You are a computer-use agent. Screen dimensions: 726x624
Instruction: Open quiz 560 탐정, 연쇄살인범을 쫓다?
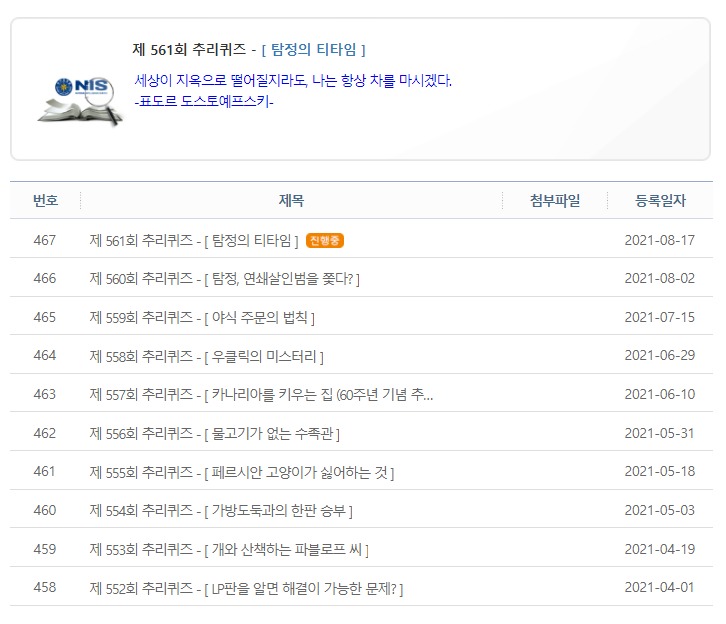coord(225,279)
